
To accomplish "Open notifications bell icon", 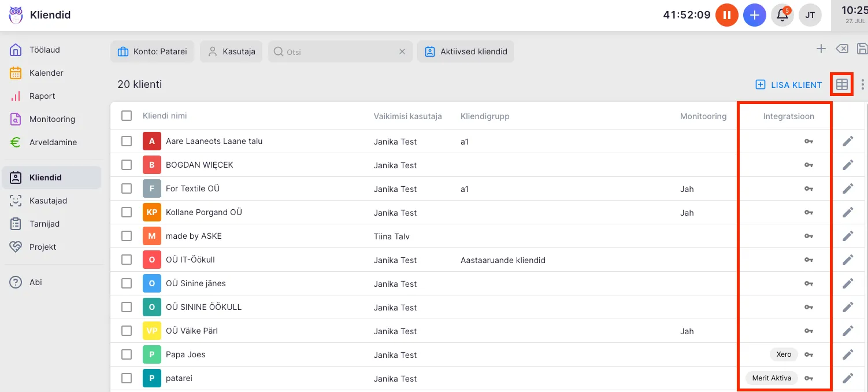I will [782, 15].
